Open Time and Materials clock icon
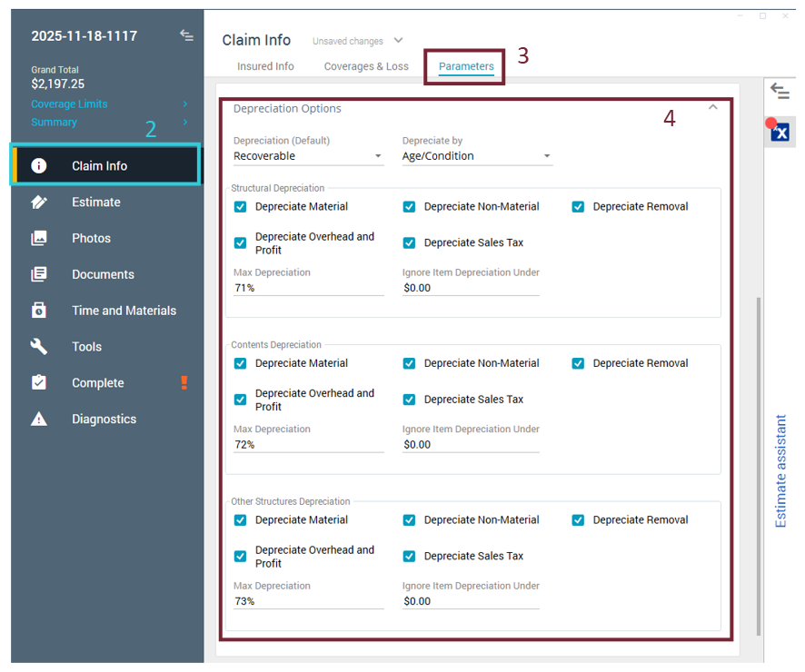 pyautogui.click(x=39, y=311)
